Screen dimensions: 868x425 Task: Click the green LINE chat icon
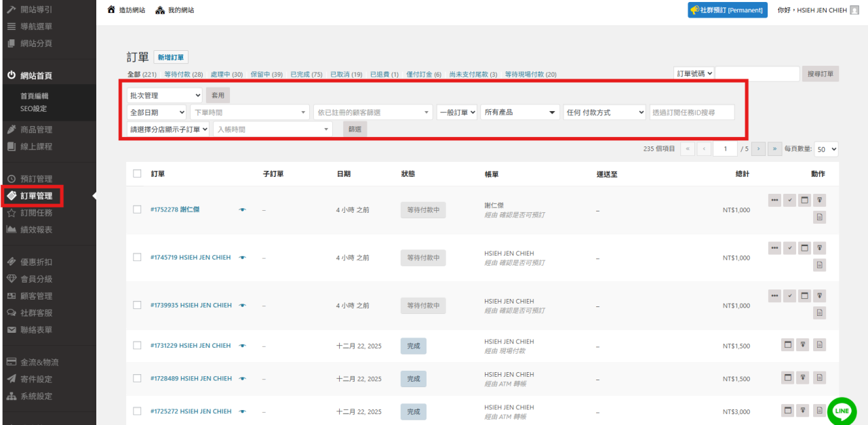[x=842, y=411]
